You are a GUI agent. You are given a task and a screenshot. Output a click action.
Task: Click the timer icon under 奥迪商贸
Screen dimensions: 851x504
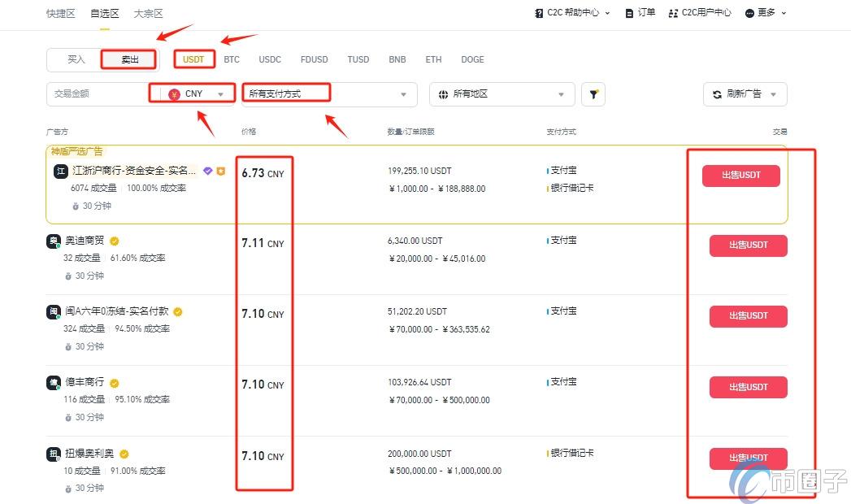coord(68,276)
